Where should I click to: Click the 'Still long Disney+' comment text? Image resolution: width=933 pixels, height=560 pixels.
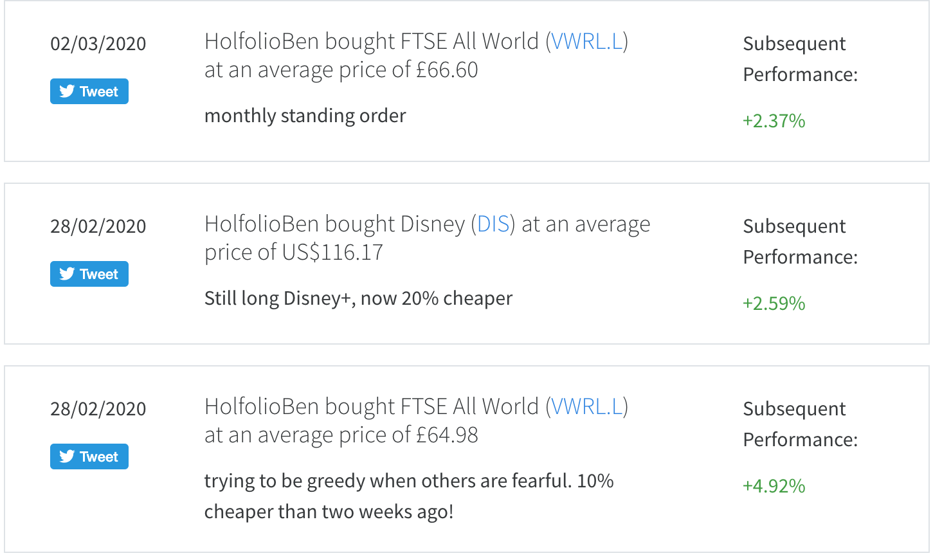coord(358,298)
